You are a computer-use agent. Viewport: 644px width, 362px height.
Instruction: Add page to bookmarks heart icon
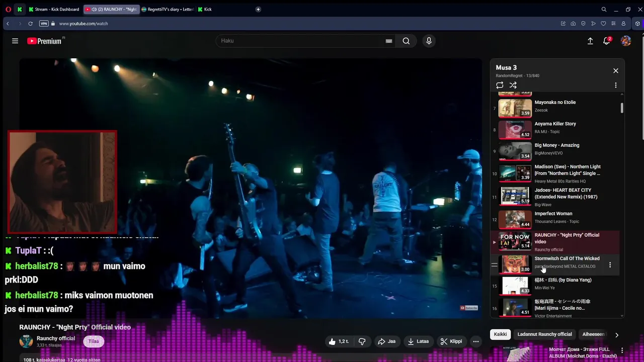603,24
